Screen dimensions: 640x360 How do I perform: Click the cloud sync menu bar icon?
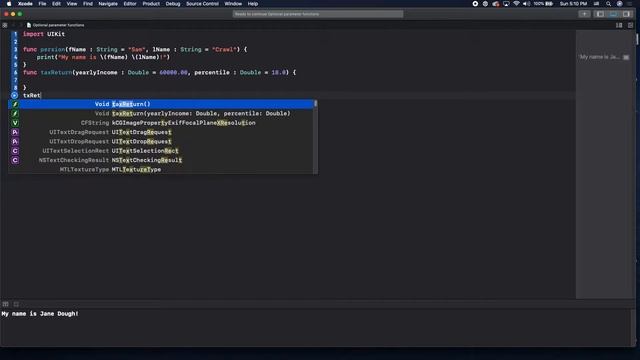[x=496, y=4]
